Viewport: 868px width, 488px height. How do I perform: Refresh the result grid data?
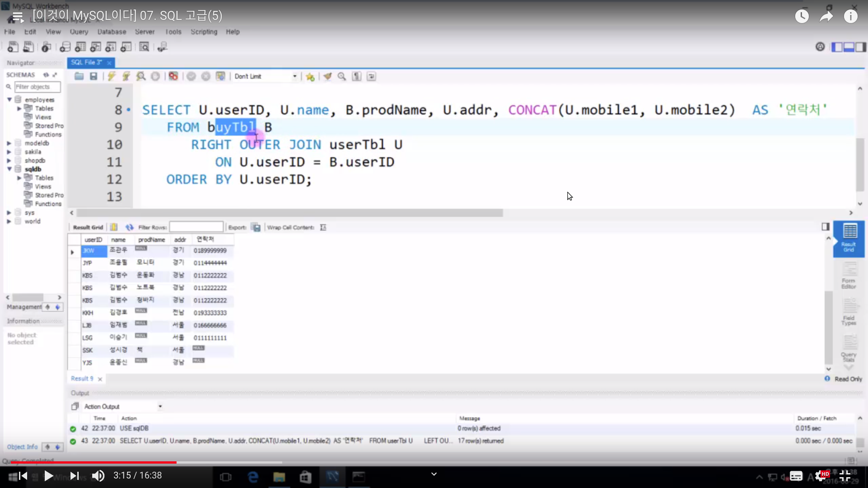coord(130,227)
